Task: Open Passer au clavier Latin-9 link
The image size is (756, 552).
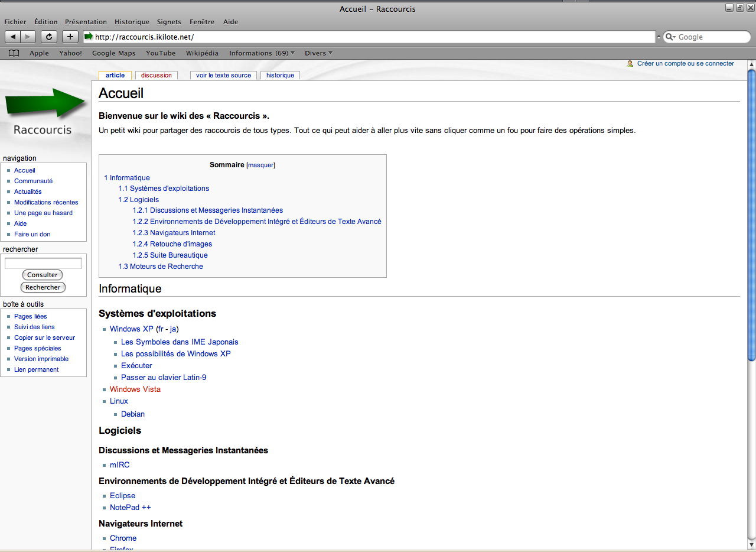Action: 164,378
